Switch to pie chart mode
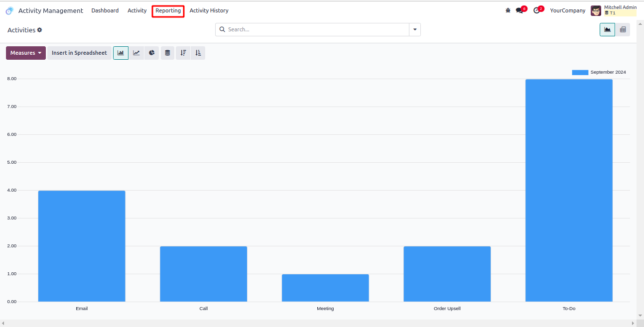This screenshot has height=327, width=644. (x=151, y=53)
